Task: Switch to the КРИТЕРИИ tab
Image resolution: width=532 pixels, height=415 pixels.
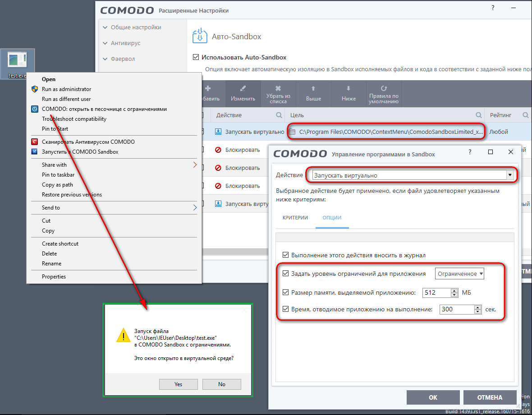Action: 295,218
